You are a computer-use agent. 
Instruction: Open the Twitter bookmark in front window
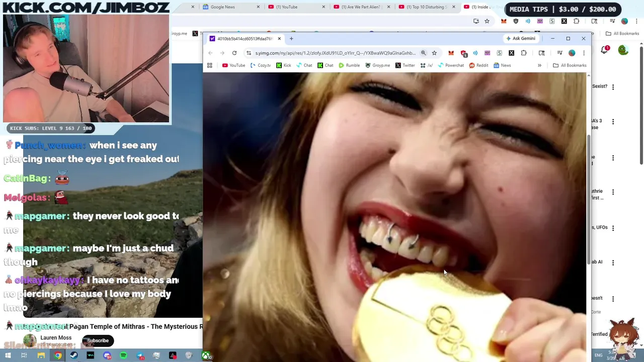tap(405, 65)
